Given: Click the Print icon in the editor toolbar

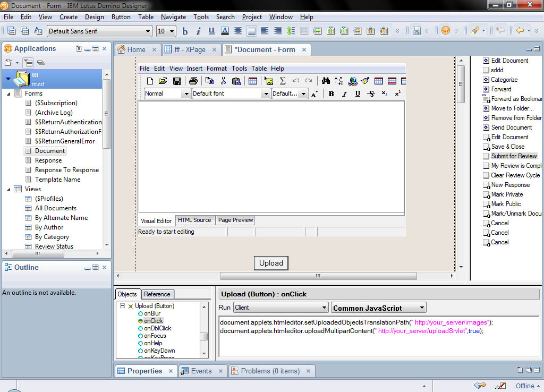Looking at the screenshot, I should point(193,81).
